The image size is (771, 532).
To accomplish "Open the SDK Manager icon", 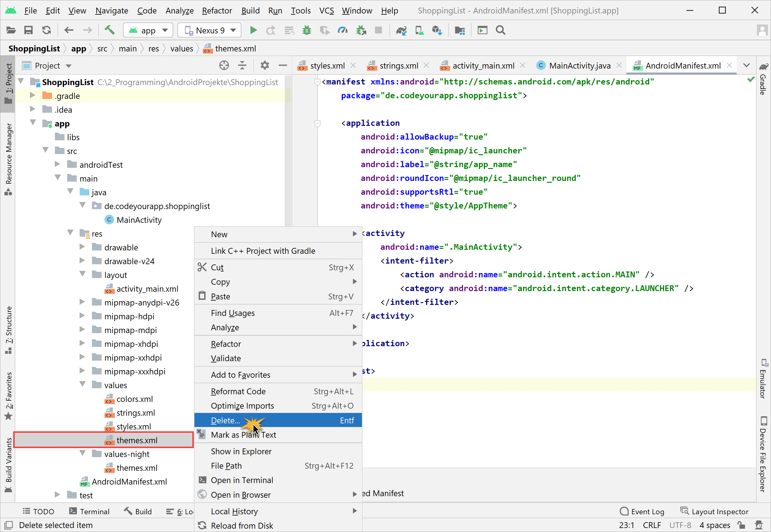I will [437, 30].
